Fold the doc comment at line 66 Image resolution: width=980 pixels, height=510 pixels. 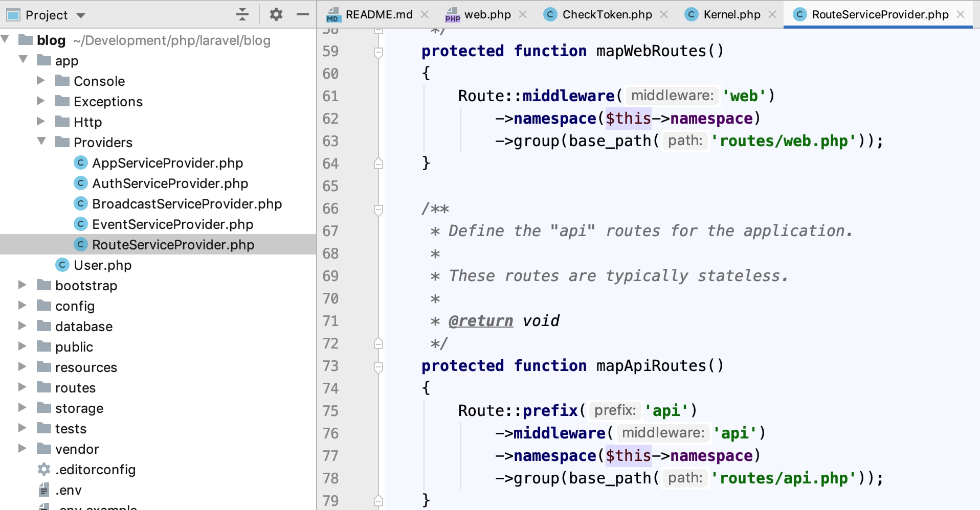[x=378, y=210]
